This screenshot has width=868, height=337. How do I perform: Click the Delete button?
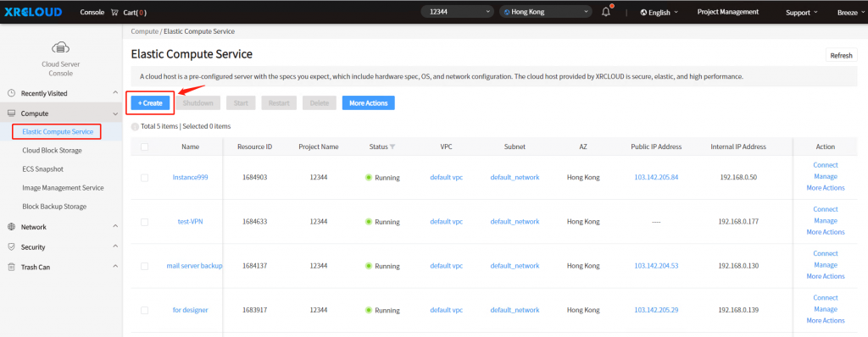(x=320, y=103)
